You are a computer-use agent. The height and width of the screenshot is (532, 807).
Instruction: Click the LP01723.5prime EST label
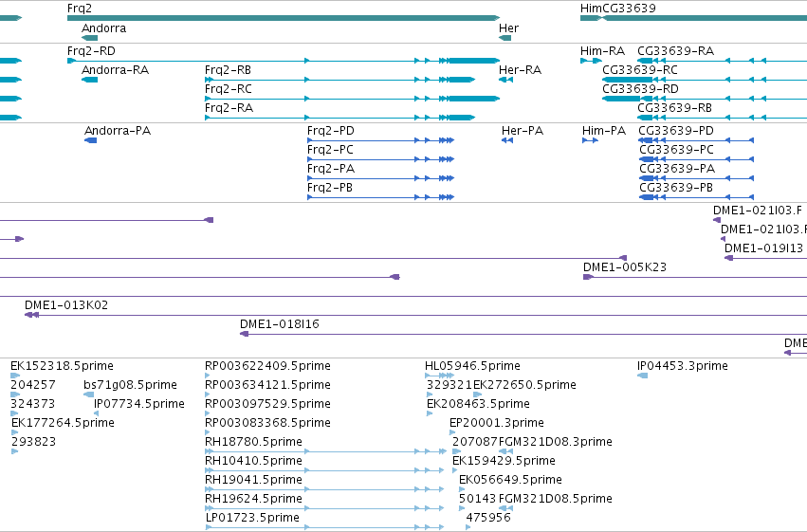coord(252,518)
